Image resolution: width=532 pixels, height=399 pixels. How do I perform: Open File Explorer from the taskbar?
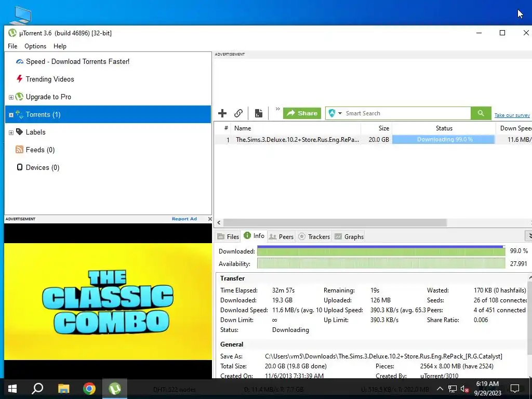[63, 389]
